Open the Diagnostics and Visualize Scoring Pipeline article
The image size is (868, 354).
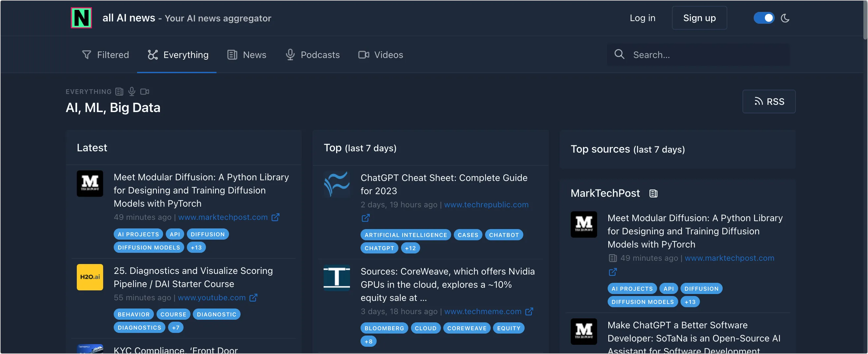(x=193, y=277)
